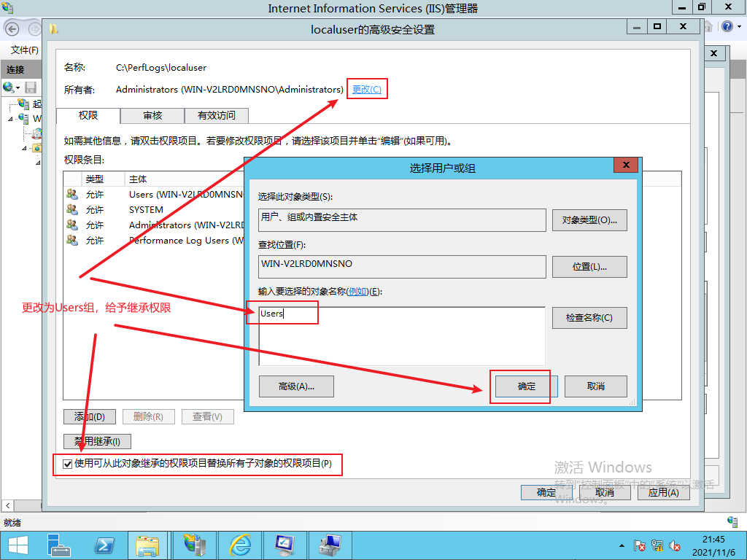
Task: Click the user icon of the Administrators row
Action: tap(72, 225)
